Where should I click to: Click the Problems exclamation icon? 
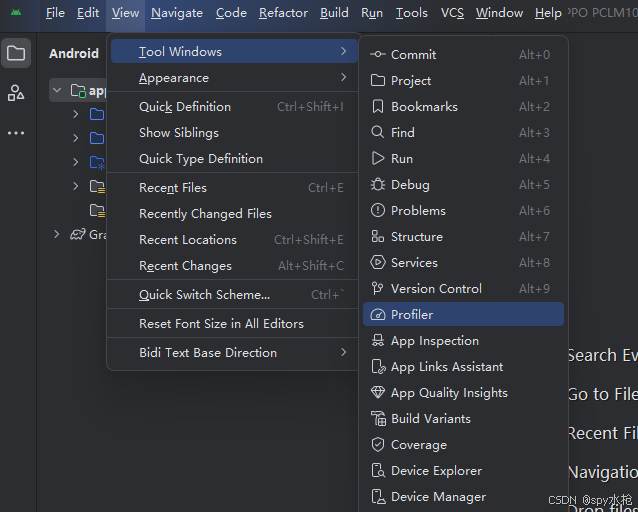(378, 210)
